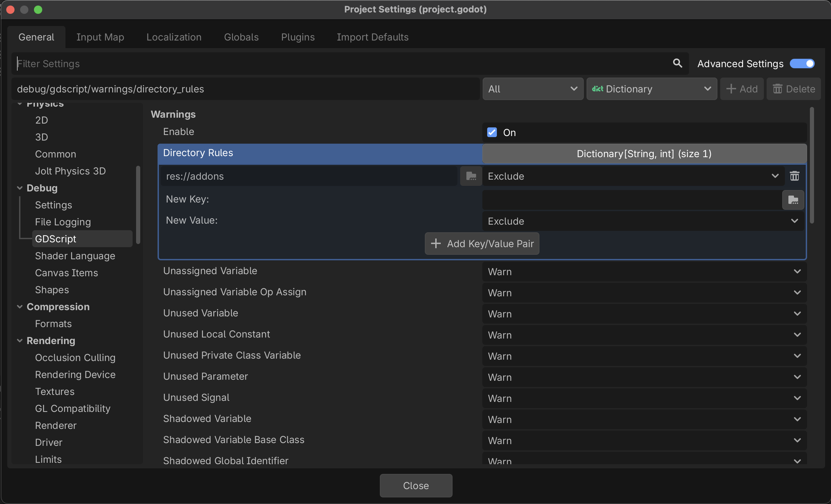This screenshot has width=831, height=504.
Task: Select Limits in the sidebar
Action: point(48,459)
